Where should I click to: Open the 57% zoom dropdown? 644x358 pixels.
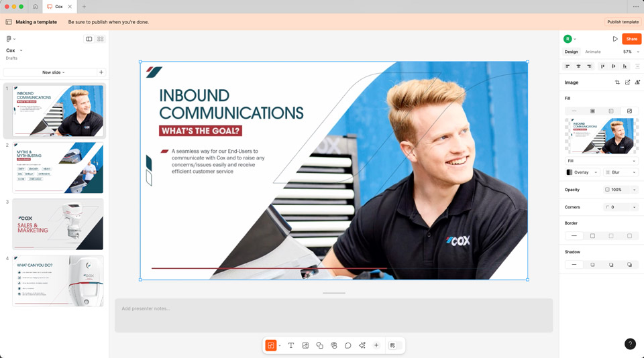click(630, 52)
